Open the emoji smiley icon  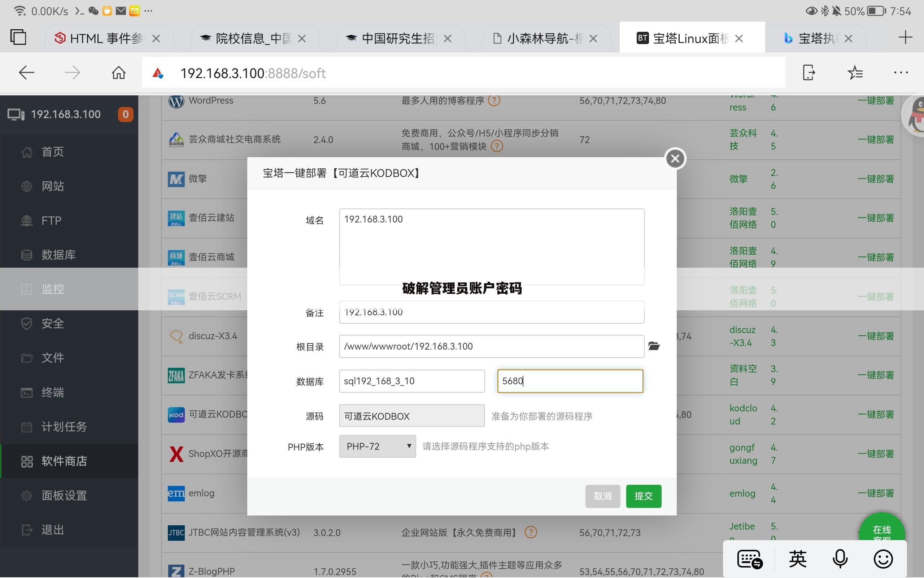coord(883,559)
